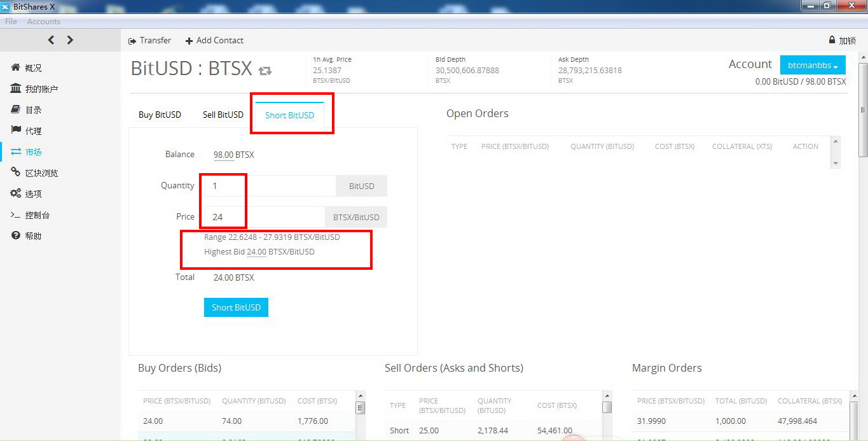The height and width of the screenshot is (441, 868).
Task: Open 选项 settings in the sidebar
Action: click(x=33, y=194)
